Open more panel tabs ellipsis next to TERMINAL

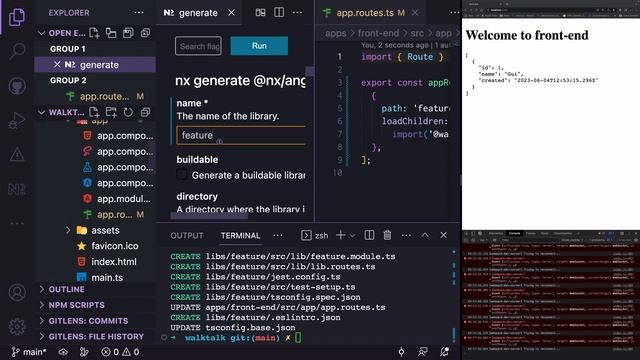coord(278,235)
